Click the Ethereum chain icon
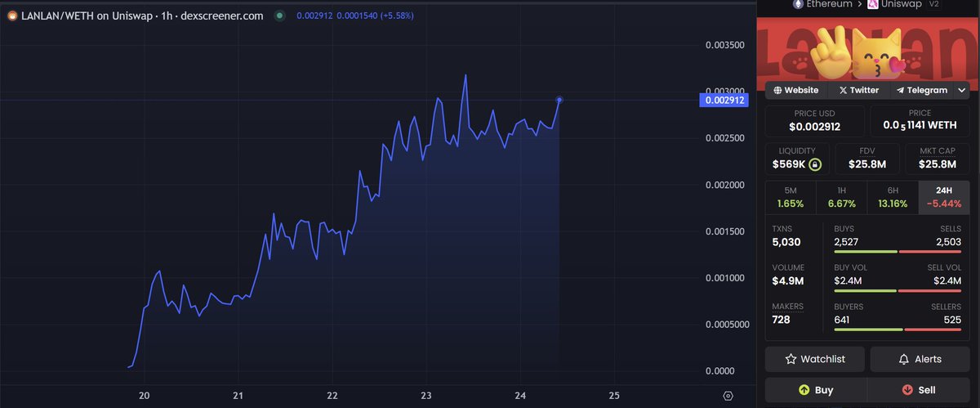Screen dimensions: 980x408 (797, 4)
